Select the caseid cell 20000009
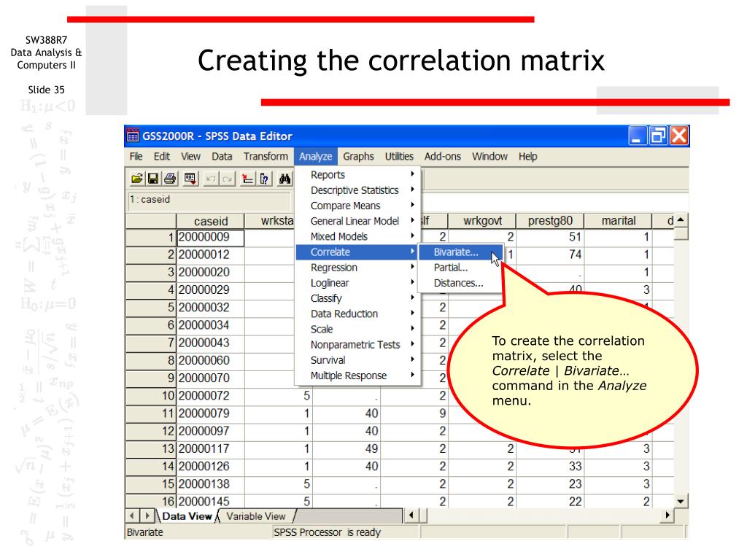Image resolution: width=747 pixels, height=560 pixels. pyautogui.click(x=211, y=237)
